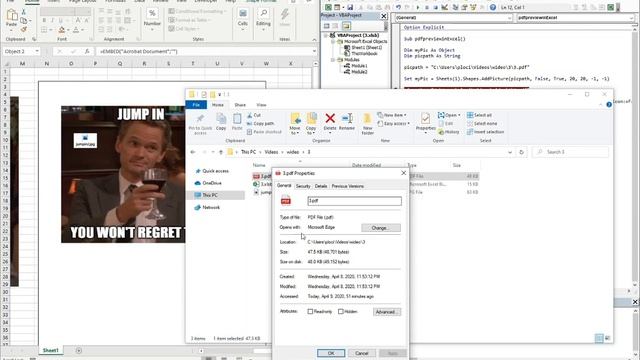Refresh the File Explorer folder view
This screenshot has width=640, height=360.
click(x=522, y=152)
